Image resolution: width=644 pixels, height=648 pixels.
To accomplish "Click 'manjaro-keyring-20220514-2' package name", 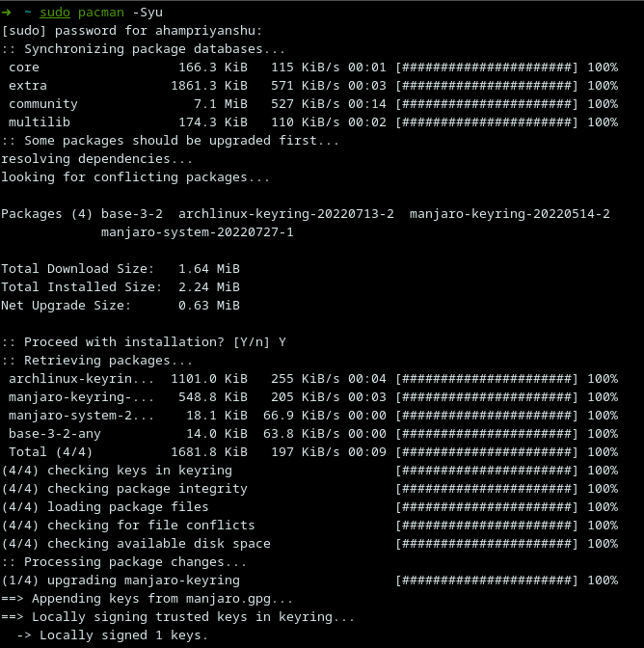I will (509, 214).
